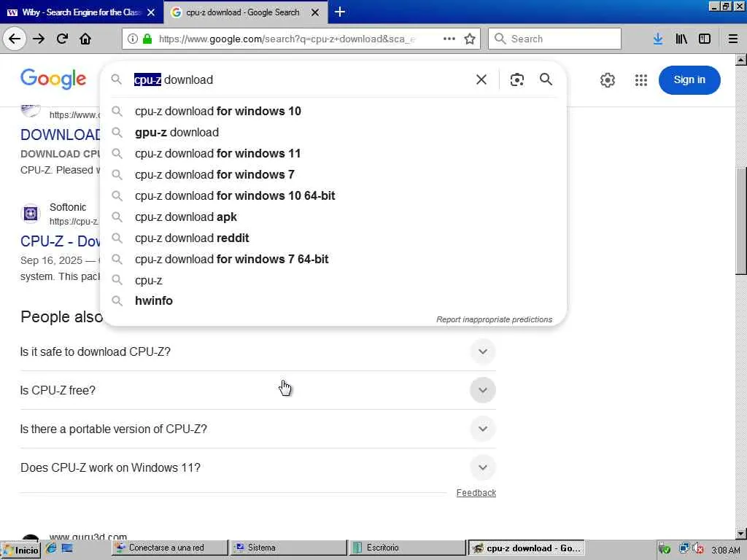Viewport: 747px width, 560px height.
Task: Click the Sign in button
Action: tap(689, 80)
